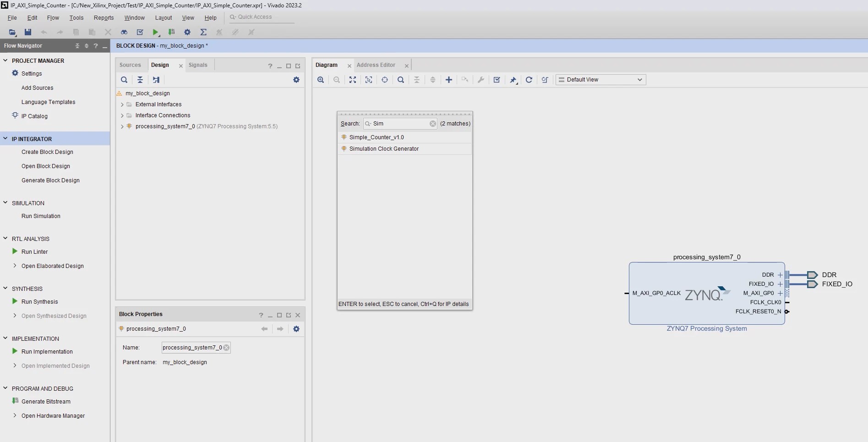Screen dimensions: 868x442
Task: Expand the Interface Connections tree node
Action: pyautogui.click(x=122, y=115)
